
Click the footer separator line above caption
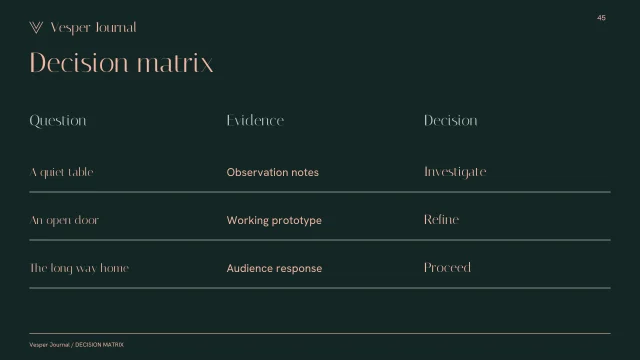pos(320,333)
